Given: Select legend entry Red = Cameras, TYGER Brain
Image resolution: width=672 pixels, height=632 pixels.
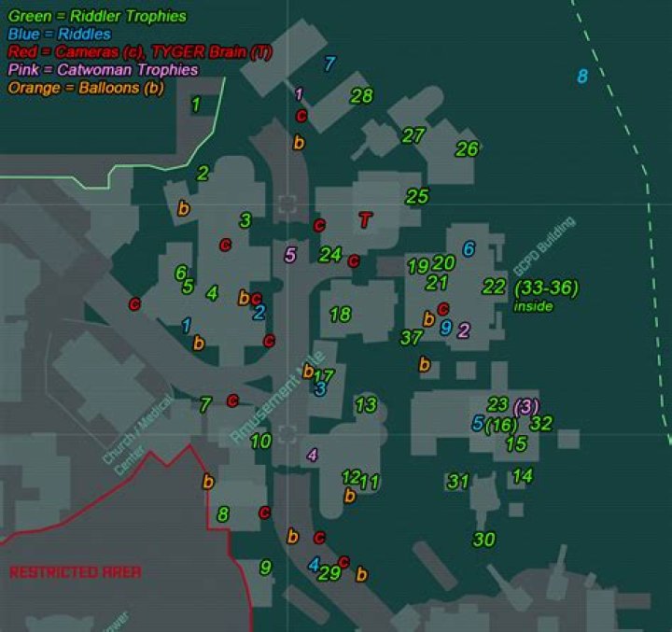Looking at the screenshot, I should [x=140, y=52].
